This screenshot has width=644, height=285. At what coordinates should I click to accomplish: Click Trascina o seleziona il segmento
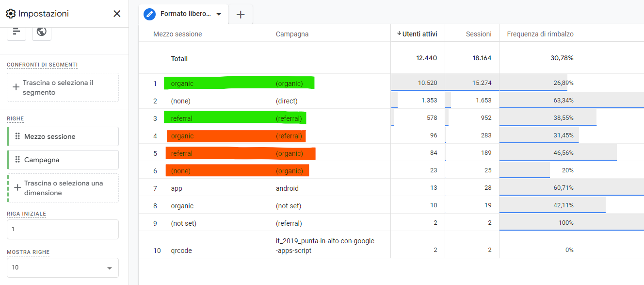coord(63,87)
